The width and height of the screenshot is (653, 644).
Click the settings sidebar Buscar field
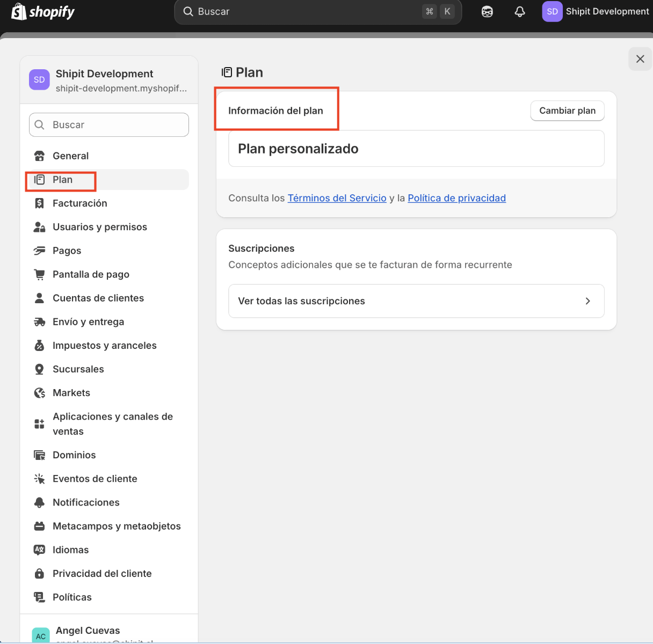point(109,125)
